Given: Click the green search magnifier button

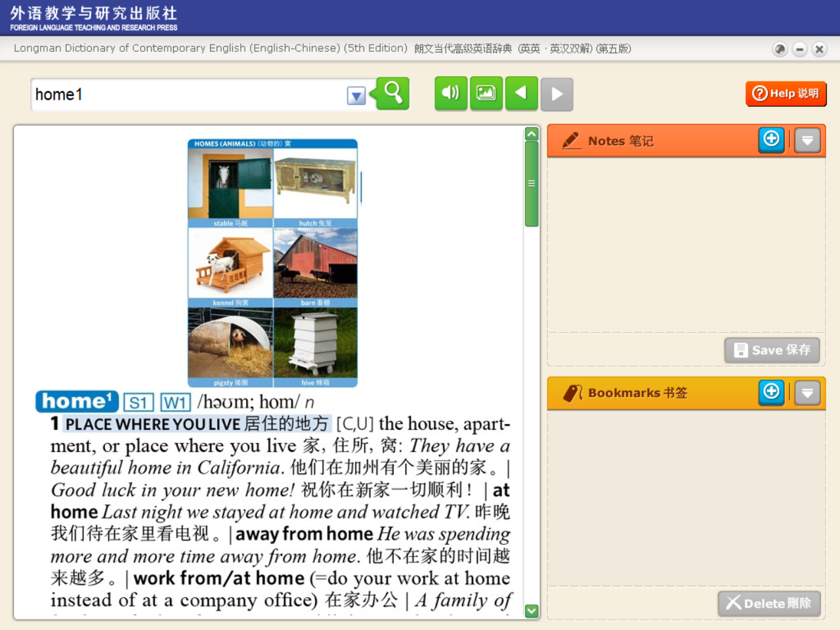Looking at the screenshot, I should pyautogui.click(x=392, y=93).
